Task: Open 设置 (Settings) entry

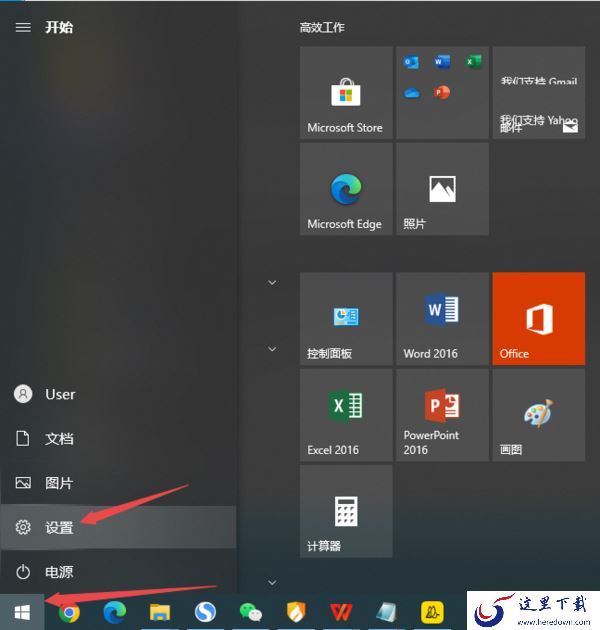Action: [118, 527]
